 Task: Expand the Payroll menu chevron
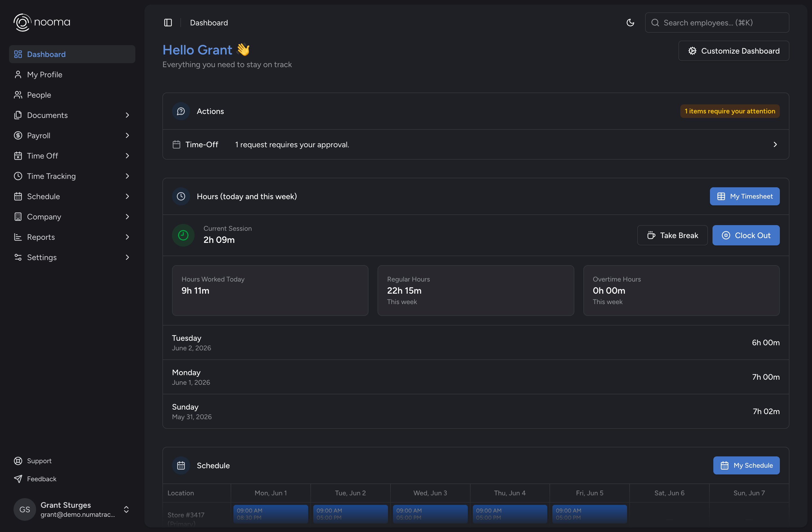pyautogui.click(x=127, y=135)
